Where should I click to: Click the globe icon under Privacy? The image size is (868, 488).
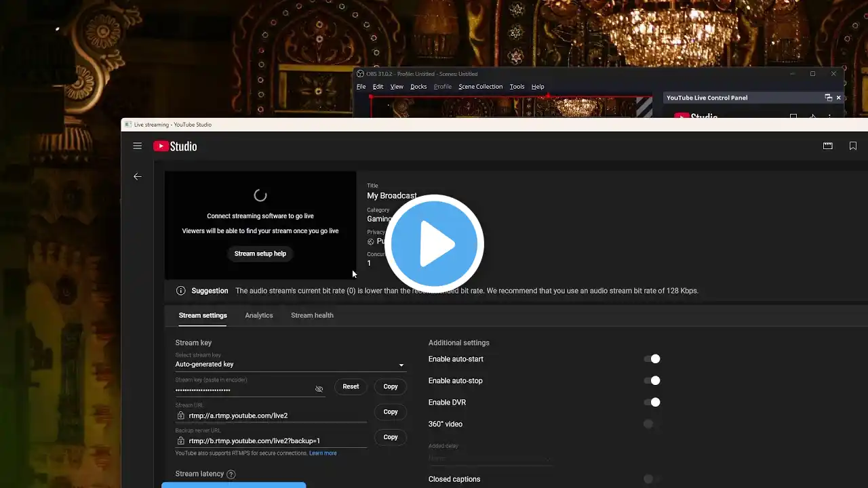(371, 241)
